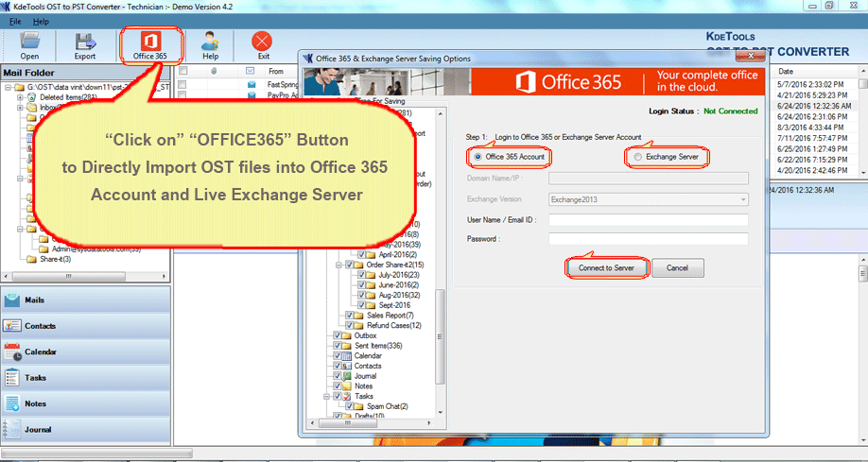This screenshot has height=462, width=868.
Task: Select the Office 365 Account radio button
Action: pos(478,157)
